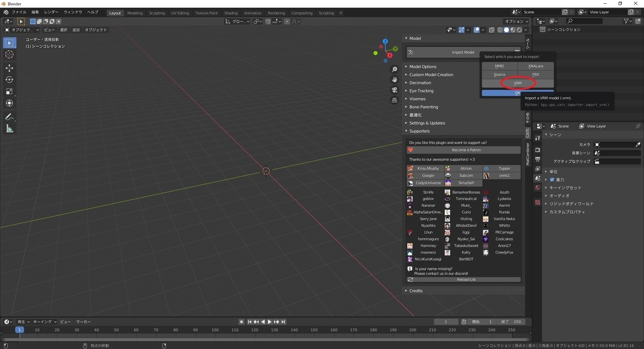Play the animation in reverse

tap(263, 322)
